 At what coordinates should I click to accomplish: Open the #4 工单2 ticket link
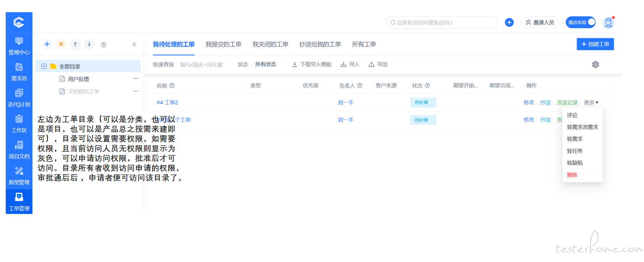coord(167,103)
